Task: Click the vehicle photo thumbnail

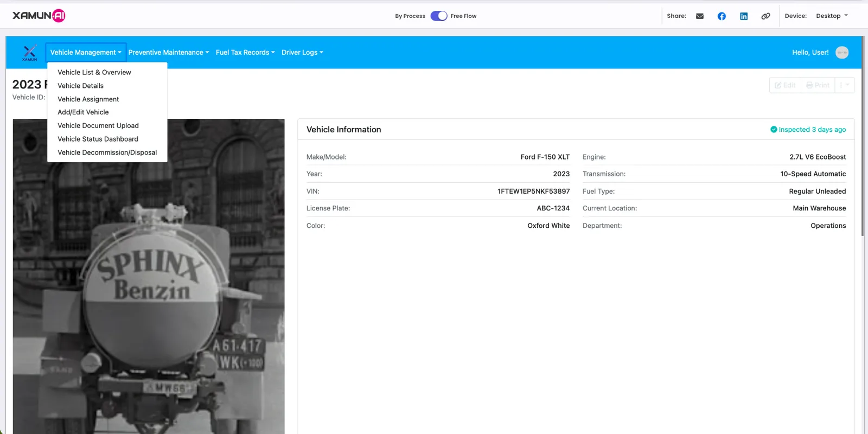Action: 149,276
